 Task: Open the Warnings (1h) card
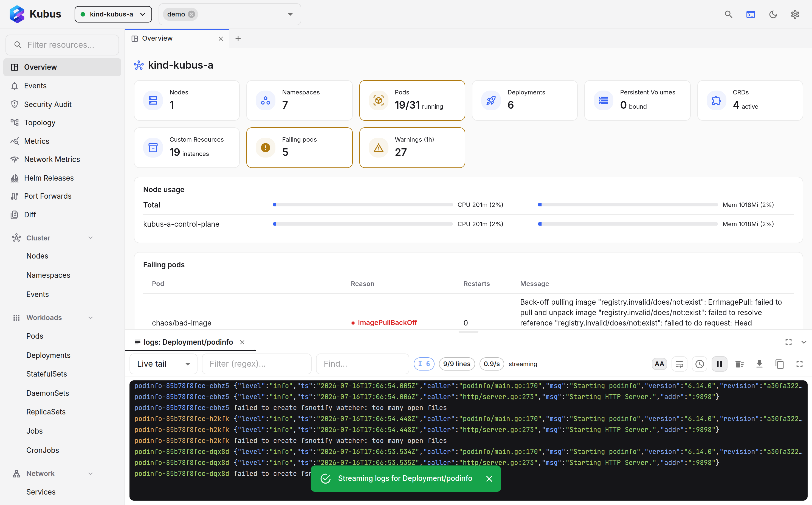point(412,148)
